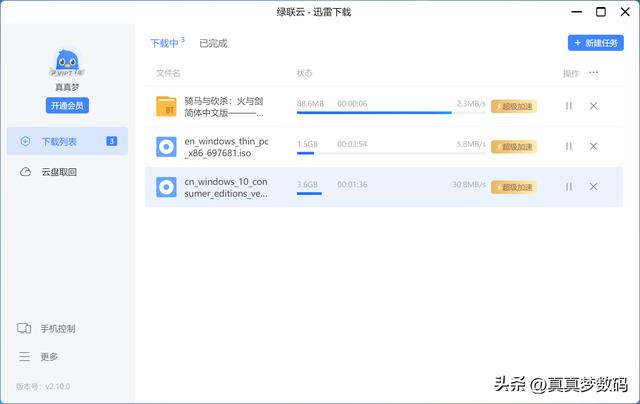Click the cn_windows_10 progress bar
This screenshot has height=404, width=640.
click(x=391, y=193)
